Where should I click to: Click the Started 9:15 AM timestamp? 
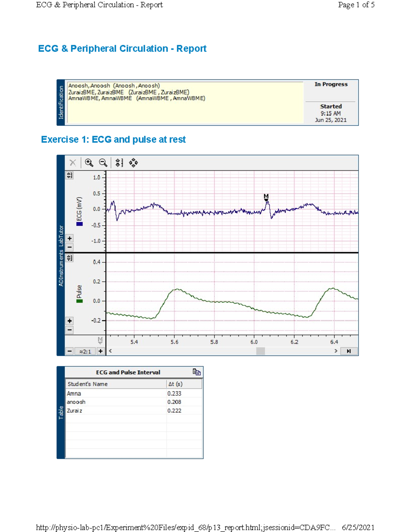[x=331, y=110]
